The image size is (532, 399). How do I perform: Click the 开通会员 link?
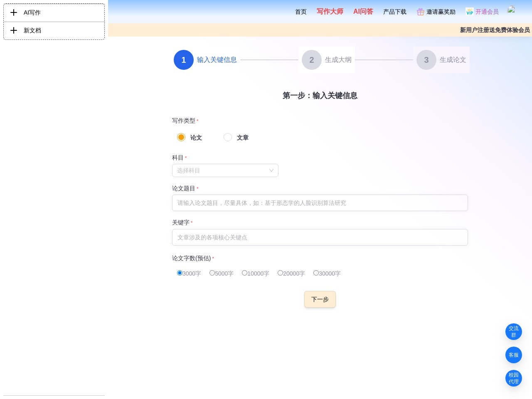[487, 12]
